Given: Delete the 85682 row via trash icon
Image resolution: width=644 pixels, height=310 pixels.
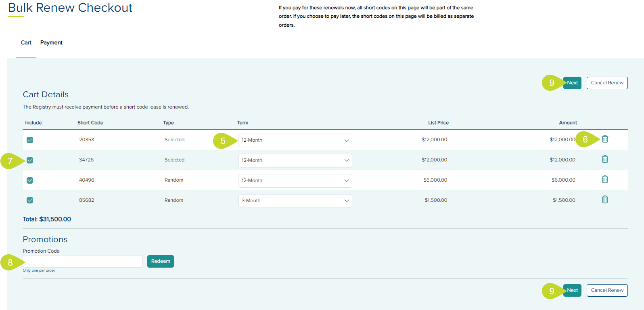Looking at the screenshot, I should 605,199.
